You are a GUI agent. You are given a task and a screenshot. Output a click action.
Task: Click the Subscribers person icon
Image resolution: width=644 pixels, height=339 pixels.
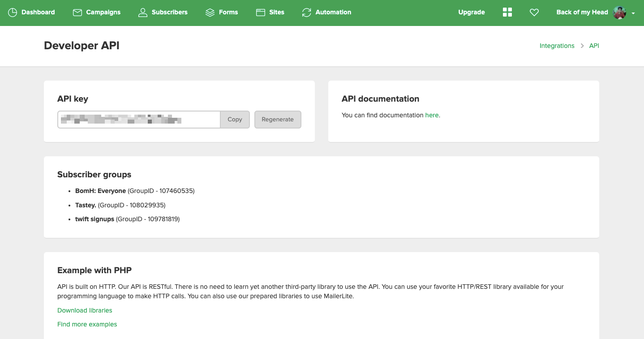pyautogui.click(x=143, y=13)
